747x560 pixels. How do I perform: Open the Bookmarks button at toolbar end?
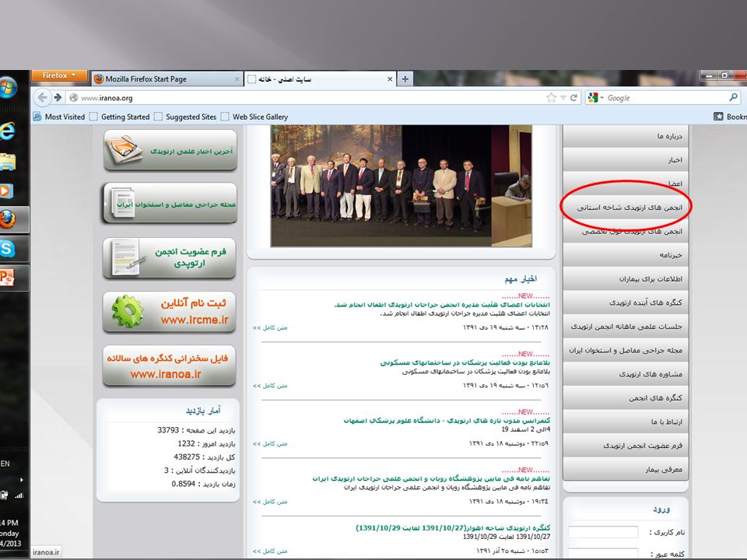click(730, 117)
